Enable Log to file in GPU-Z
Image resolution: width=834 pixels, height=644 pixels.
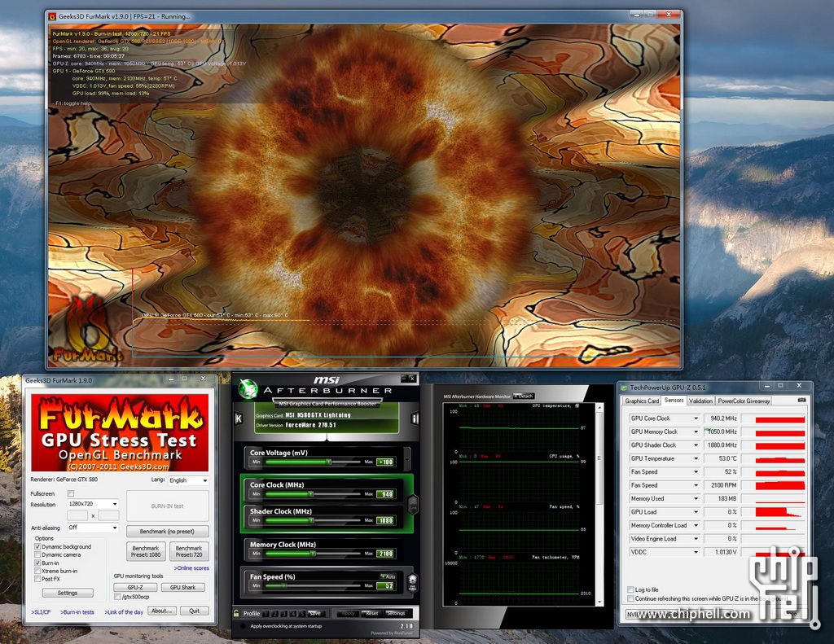click(x=630, y=589)
